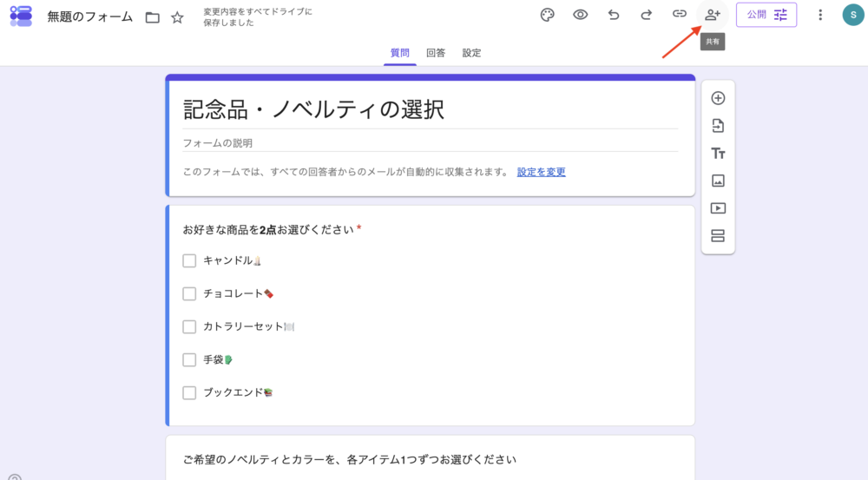Check the ブックエンド checkbox
This screenshot has height=480, width=868.
point(189,392)
